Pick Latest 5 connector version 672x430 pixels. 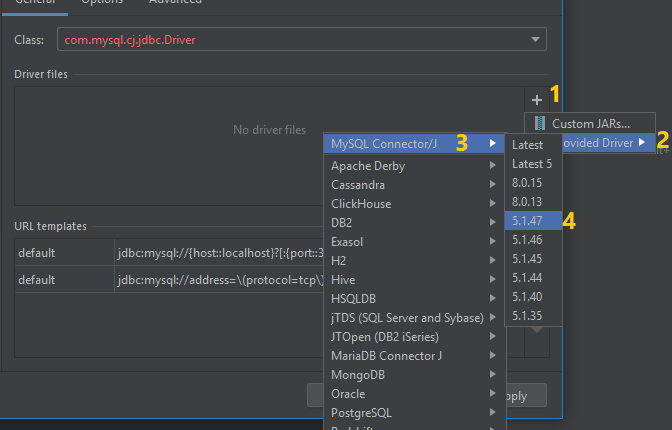click(x=533, y=164)
